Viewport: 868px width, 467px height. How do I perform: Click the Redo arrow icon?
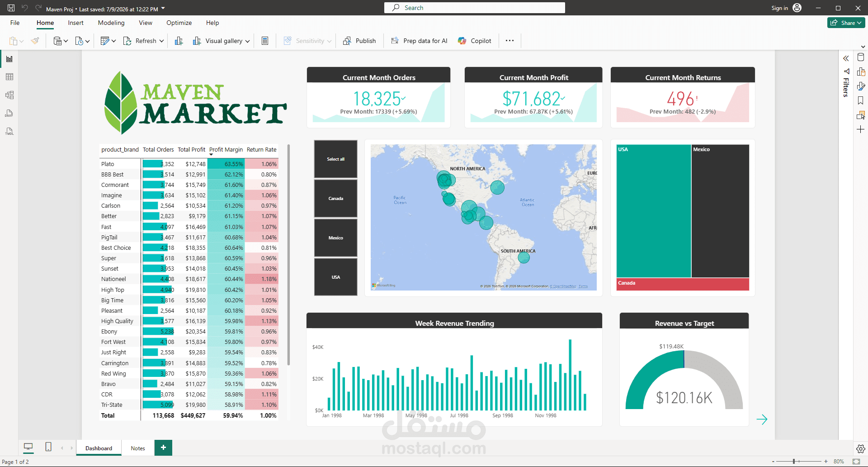38,8
